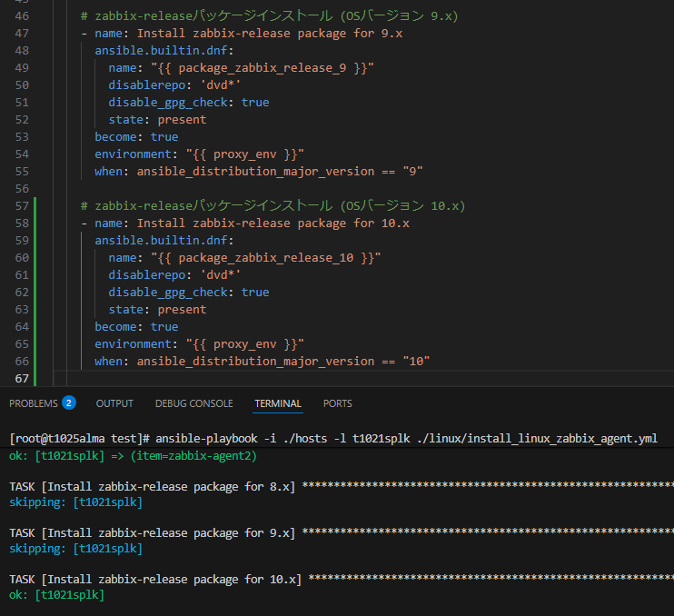
Task: Click 'Install zabbix-release package for 9.x' task name in editor
Action: pos(270,33)
